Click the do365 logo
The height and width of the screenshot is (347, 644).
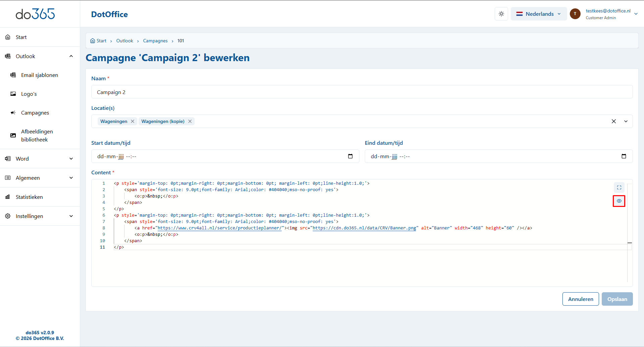point(35,14)
